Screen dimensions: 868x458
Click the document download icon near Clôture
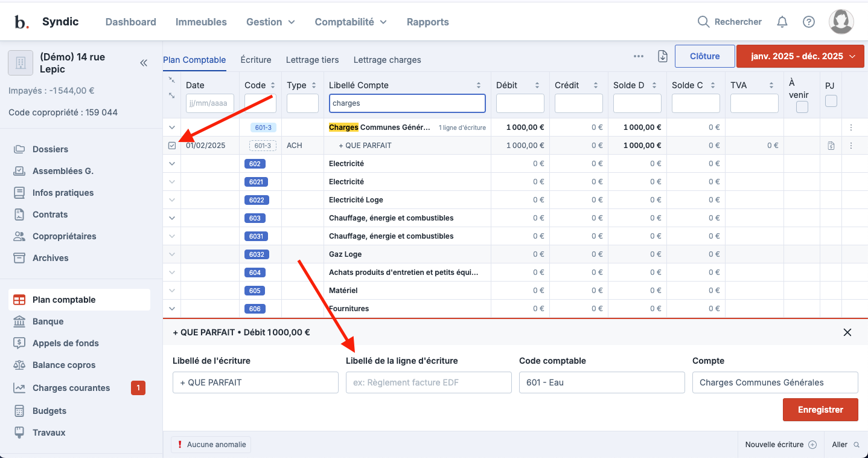(663, 56)
